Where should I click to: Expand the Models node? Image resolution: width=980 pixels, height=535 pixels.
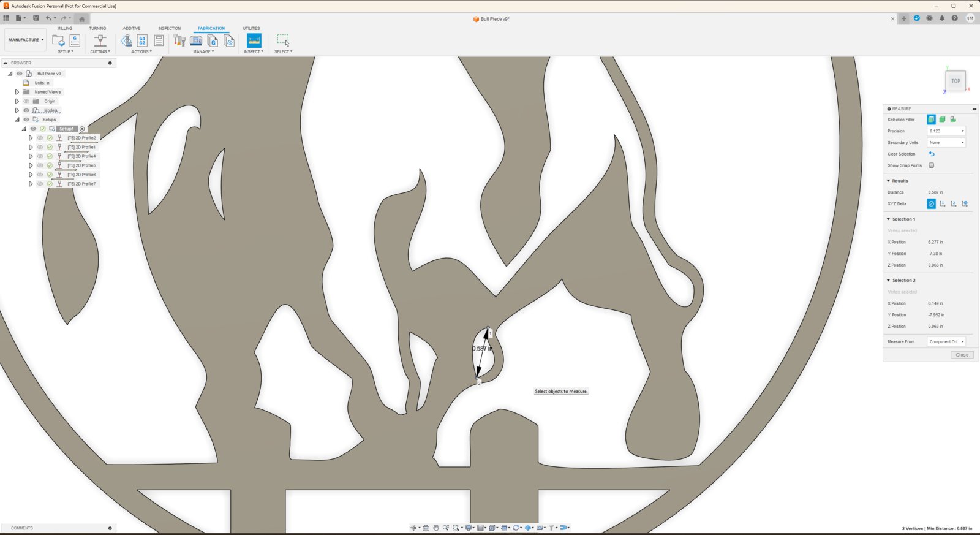tap(17, 110)
